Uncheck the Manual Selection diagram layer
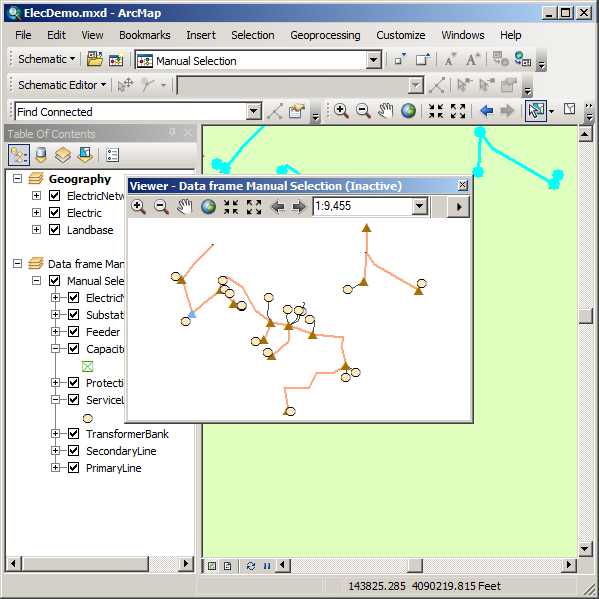This screenshot has height=599, width=599. click(x=55, y=281)
